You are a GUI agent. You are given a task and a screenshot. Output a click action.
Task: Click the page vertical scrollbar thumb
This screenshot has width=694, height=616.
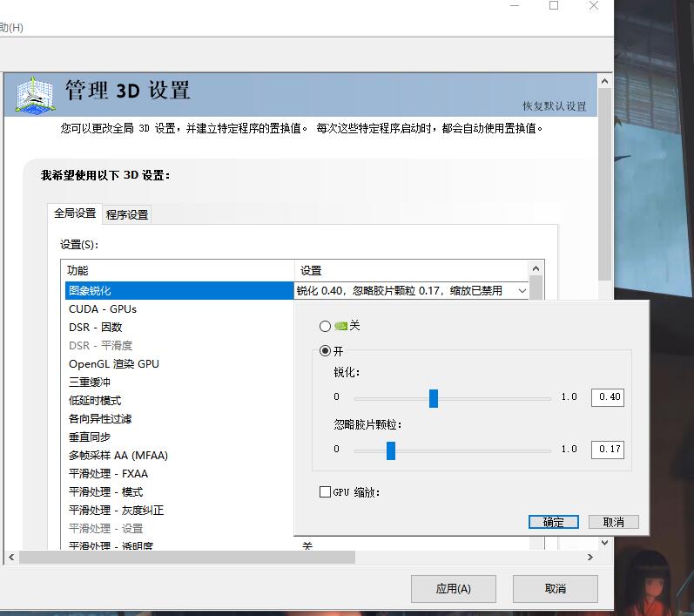pos(604,184)
